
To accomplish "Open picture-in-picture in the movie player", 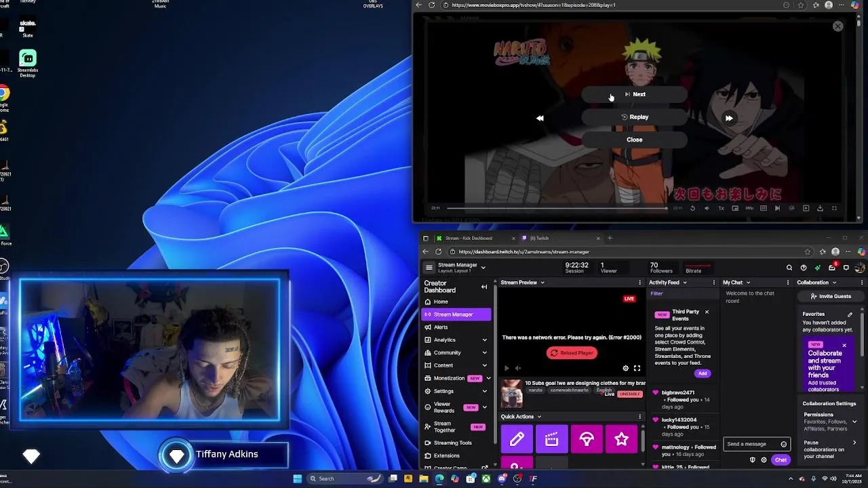I will [x=735, y=208].
